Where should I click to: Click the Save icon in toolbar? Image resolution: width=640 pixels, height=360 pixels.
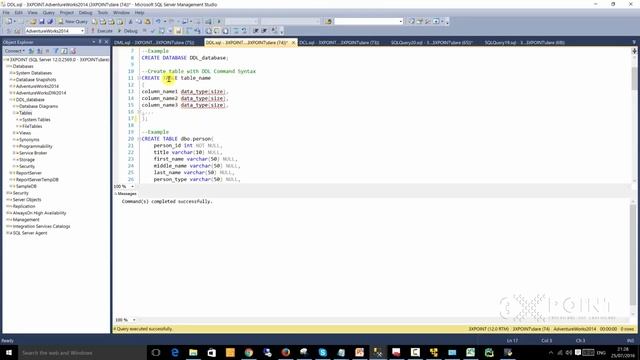(x=41, y=21)
